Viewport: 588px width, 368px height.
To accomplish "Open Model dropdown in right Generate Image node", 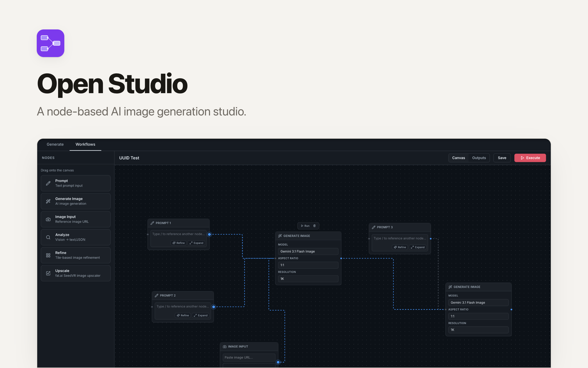I will (x=478, y=302).
